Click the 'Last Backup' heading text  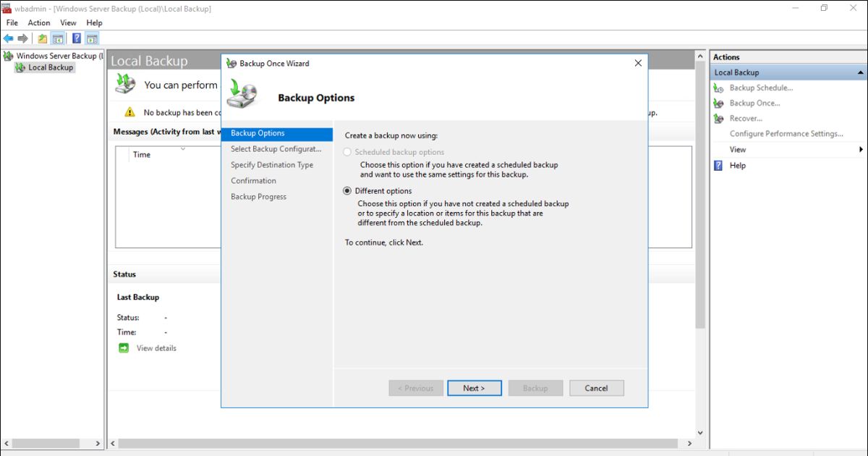click(x=138, y=297)
